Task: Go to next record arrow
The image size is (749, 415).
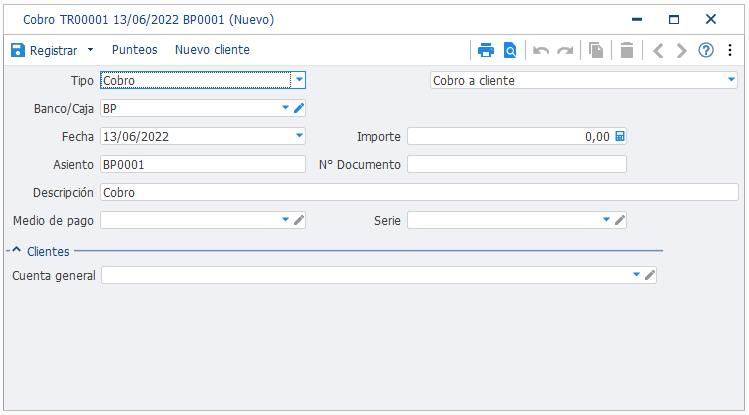Action: [682, 50]
